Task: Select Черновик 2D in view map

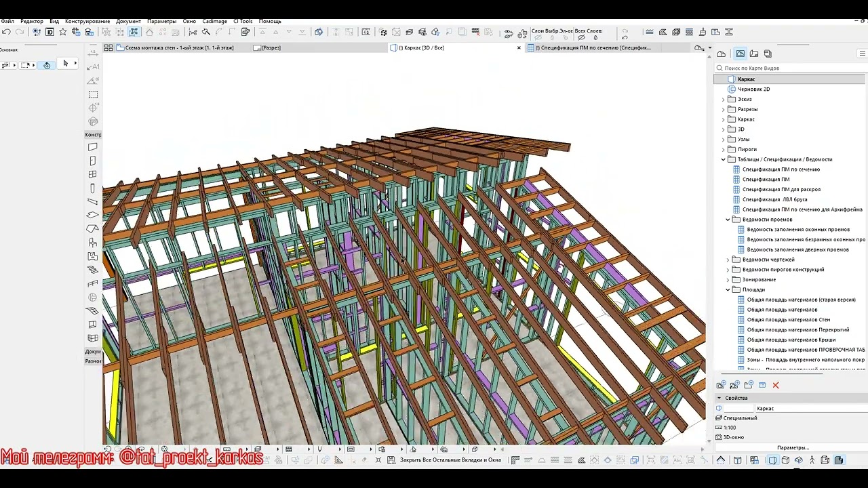Action: (754, 89)
